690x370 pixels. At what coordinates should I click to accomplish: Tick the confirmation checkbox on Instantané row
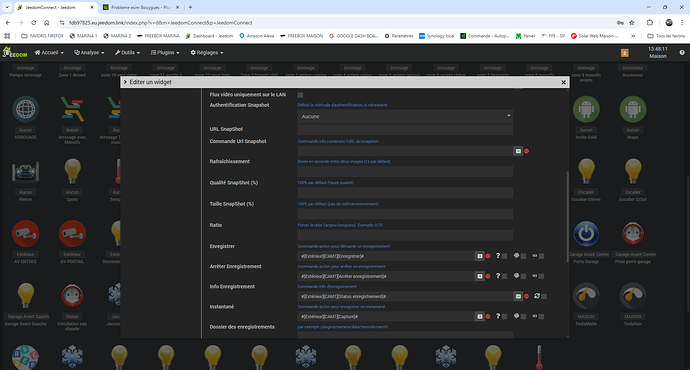pyautogui.click(x=523, y=316)
